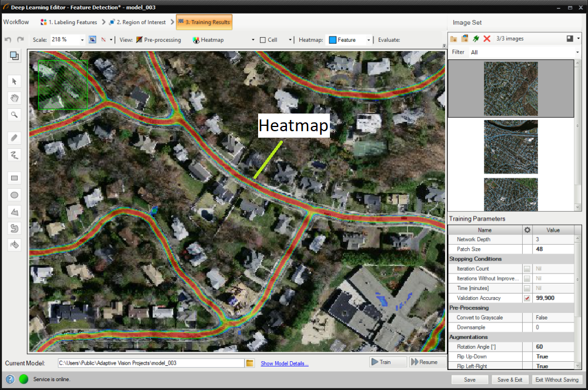The image size is (588, 390).
Task: Open the Heatmap Feature dropdown
Action: pos(369,40)
